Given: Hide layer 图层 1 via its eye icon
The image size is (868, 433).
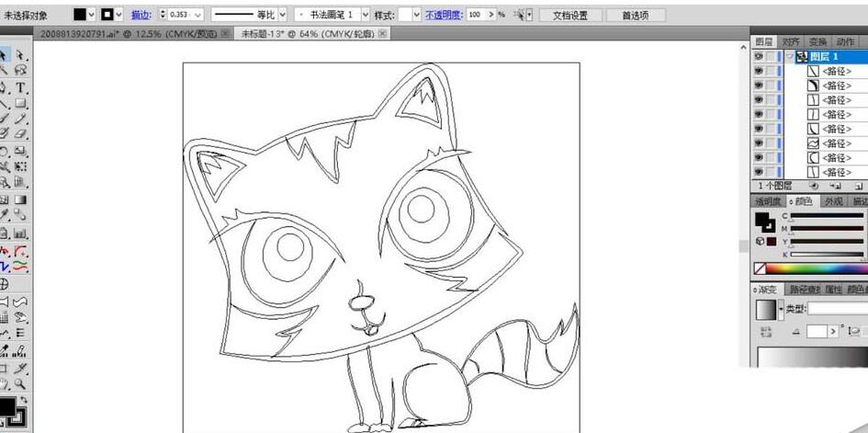Looking at the screenshot, I should coord(759,56).
